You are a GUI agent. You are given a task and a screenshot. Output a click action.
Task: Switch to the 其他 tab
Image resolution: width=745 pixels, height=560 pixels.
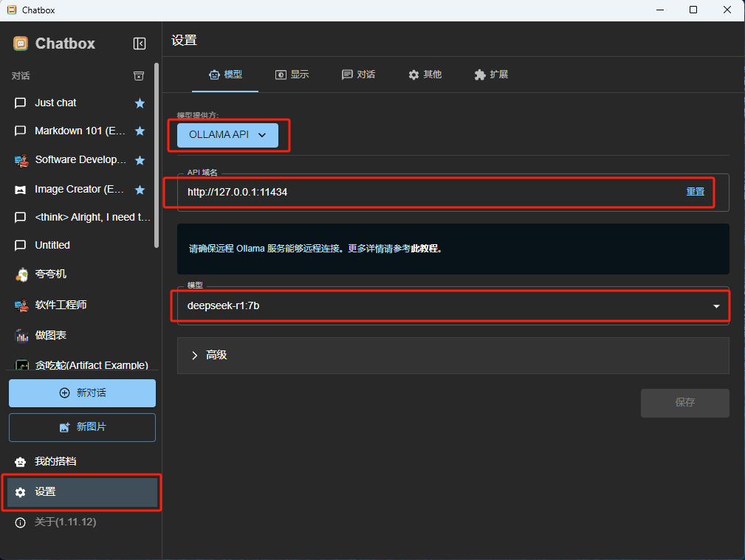(x=425, y=75)
